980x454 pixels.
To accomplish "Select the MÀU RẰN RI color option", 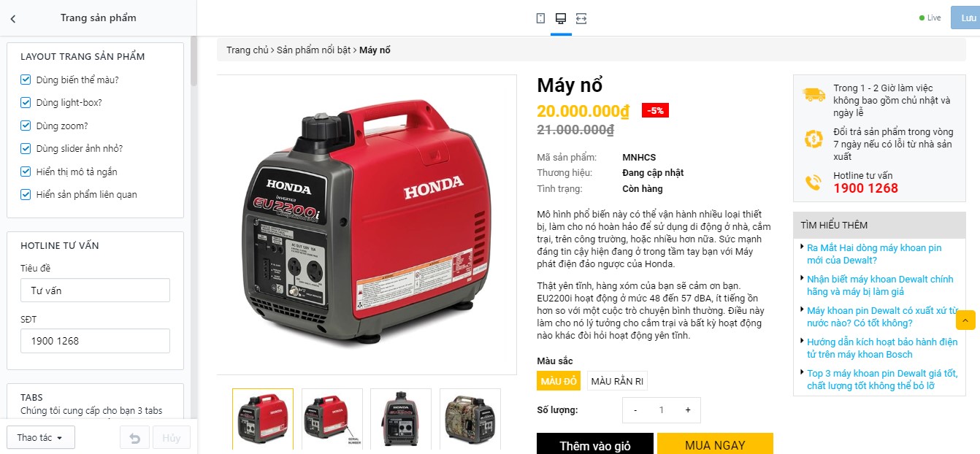I will [617, 381].
